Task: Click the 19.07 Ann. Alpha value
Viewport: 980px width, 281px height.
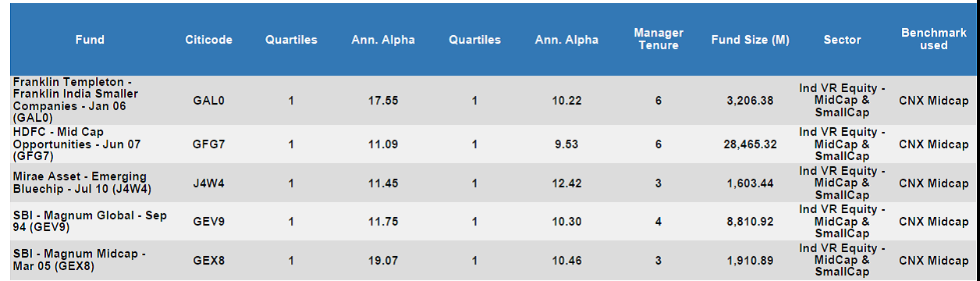Action: (x=383, y=261)
